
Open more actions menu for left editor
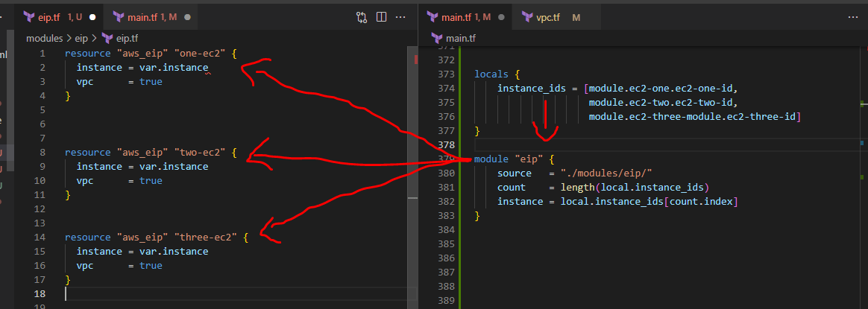[400, 17]
